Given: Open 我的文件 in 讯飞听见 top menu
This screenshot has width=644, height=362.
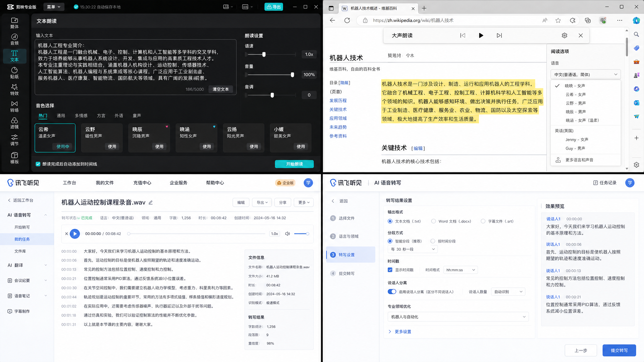Looking at the screenshot, I should click(x=105, y=183).
